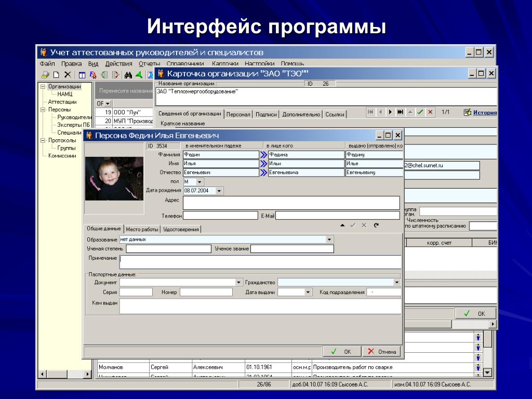Open the пол gender dropdown

click(x=199, y=182)
